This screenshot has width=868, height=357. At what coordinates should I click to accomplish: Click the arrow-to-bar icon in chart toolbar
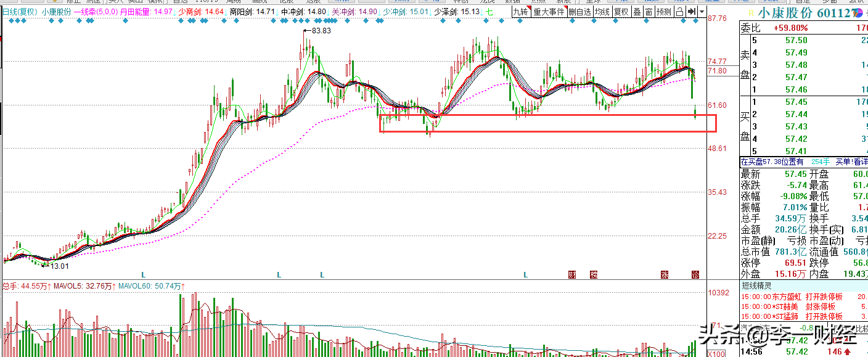click(x=691, y=12)
